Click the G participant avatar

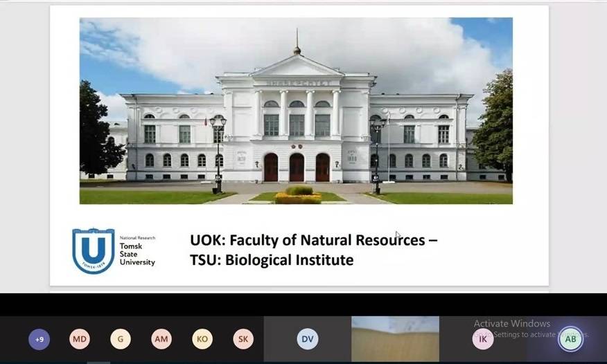click(121, 339)
